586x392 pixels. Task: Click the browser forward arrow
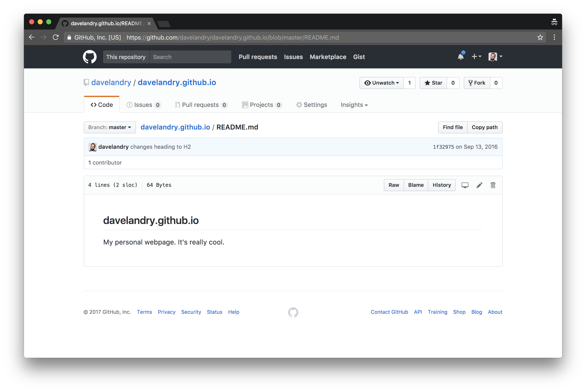click(x=44, y=37)
